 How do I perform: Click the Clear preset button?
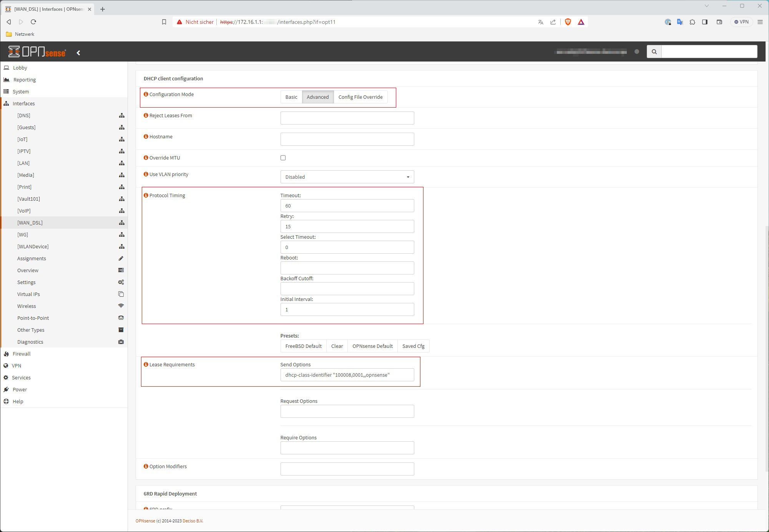(x=337, y=346)
